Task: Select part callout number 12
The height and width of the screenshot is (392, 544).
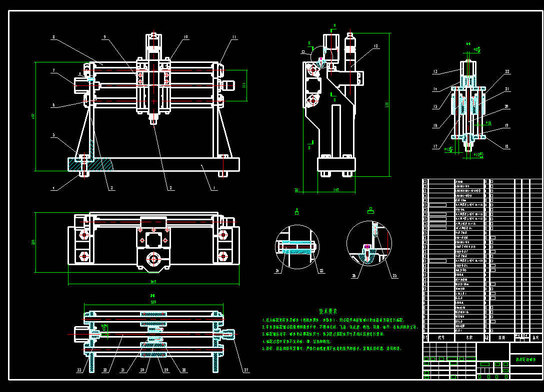Action: point(375,46)
